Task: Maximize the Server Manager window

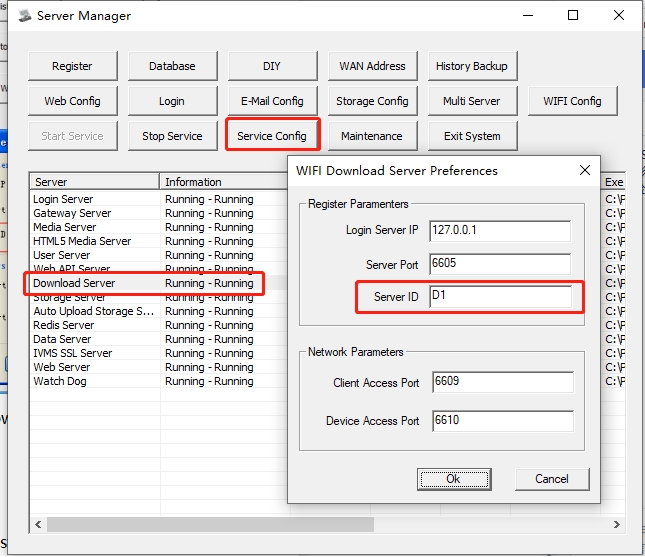Action: click(x=573, y=16)
